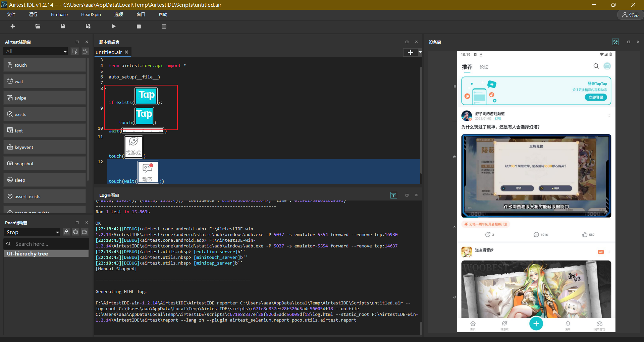
Task: Insert a swipe command from Airtest assistant
Action: click(45, 98)
